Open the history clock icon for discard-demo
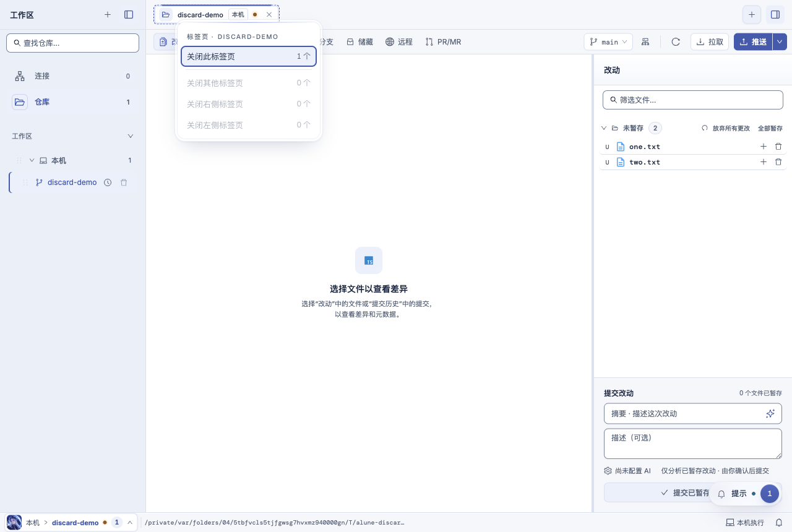This screenshot has height=532, width=792. pos(108,182)
